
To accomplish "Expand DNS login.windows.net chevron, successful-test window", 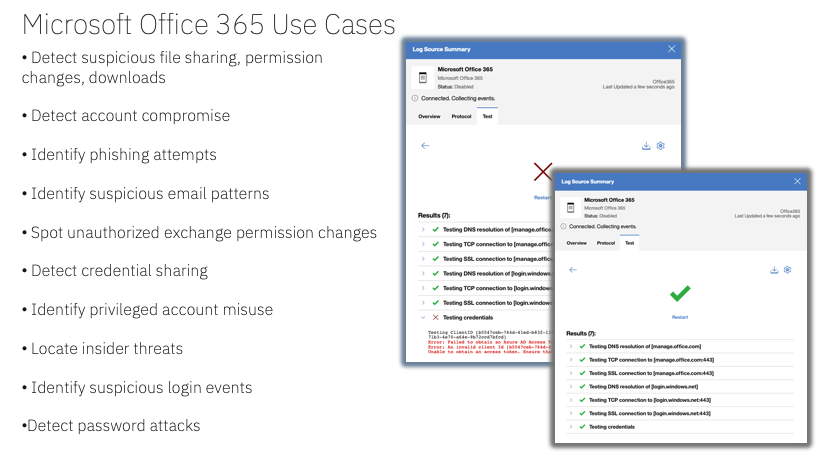I will tap(571, 387).
